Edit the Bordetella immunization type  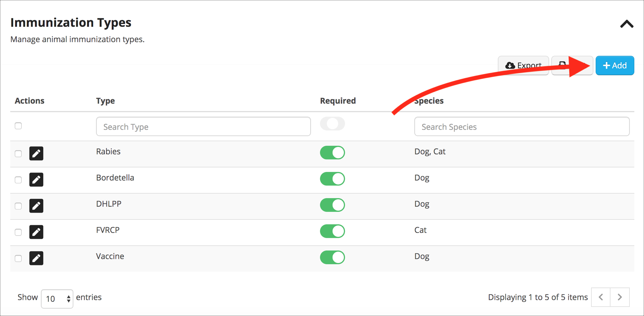click(x=36, y=179)
